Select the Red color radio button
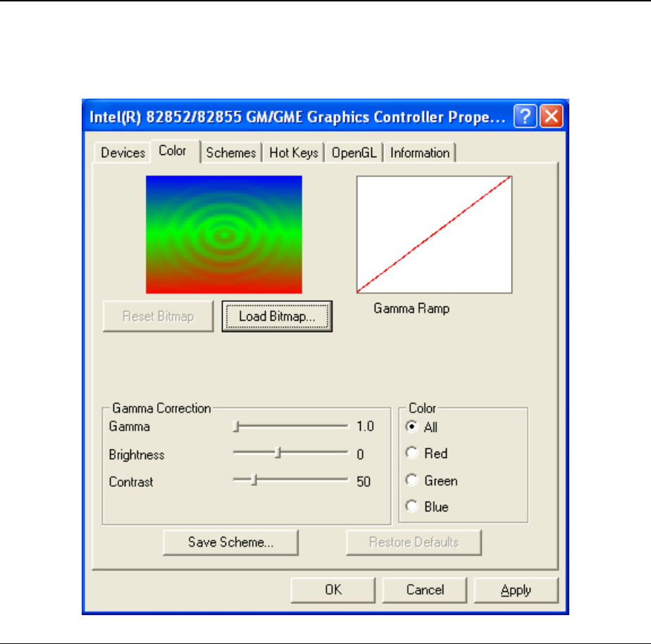The image size is (651, 644). [411, 453]
